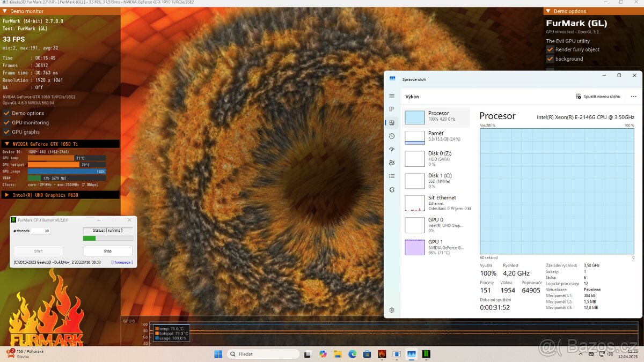
Task: Click the Start button in CPU Burner
Action: point(38,251)
